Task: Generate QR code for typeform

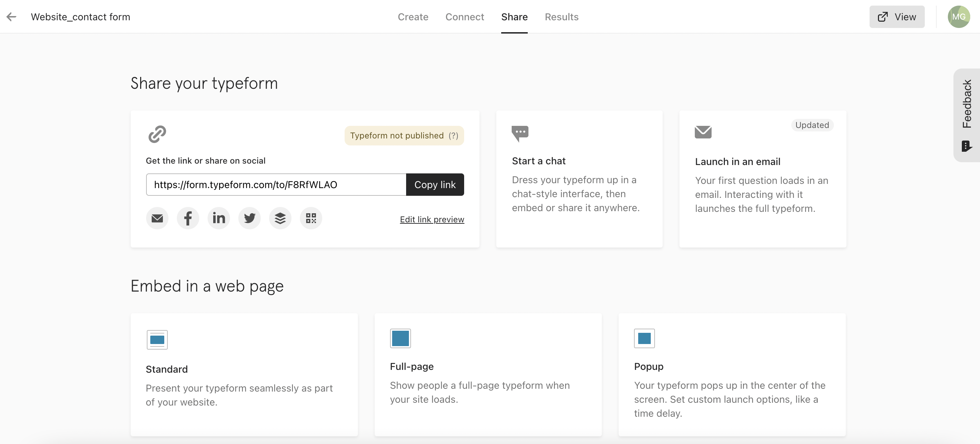Action: [311, 218]
